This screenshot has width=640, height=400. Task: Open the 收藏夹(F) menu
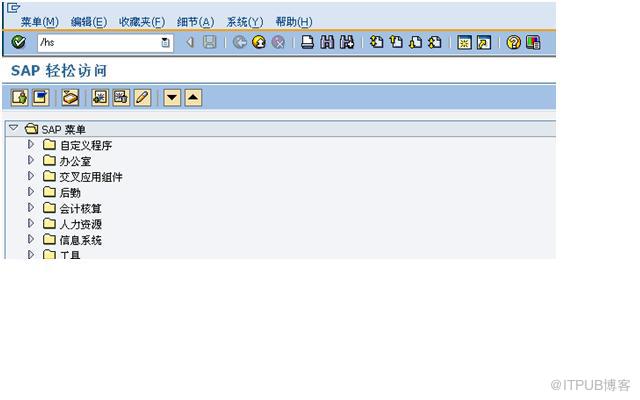coord(142,22)
